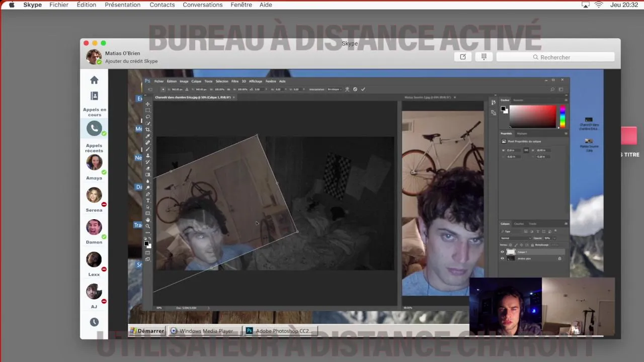Open Photoshop Affichage menu
This screenshot has width=644, height=362.
[256, 81]
